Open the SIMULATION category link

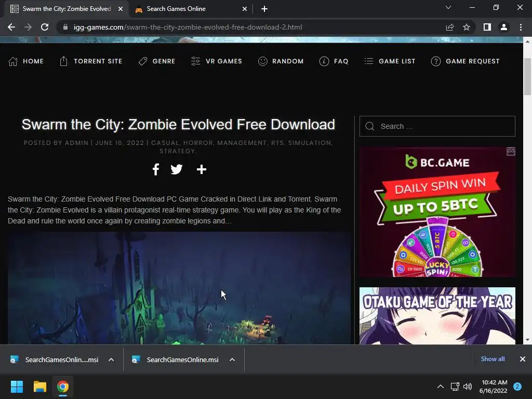pos(310,143)
